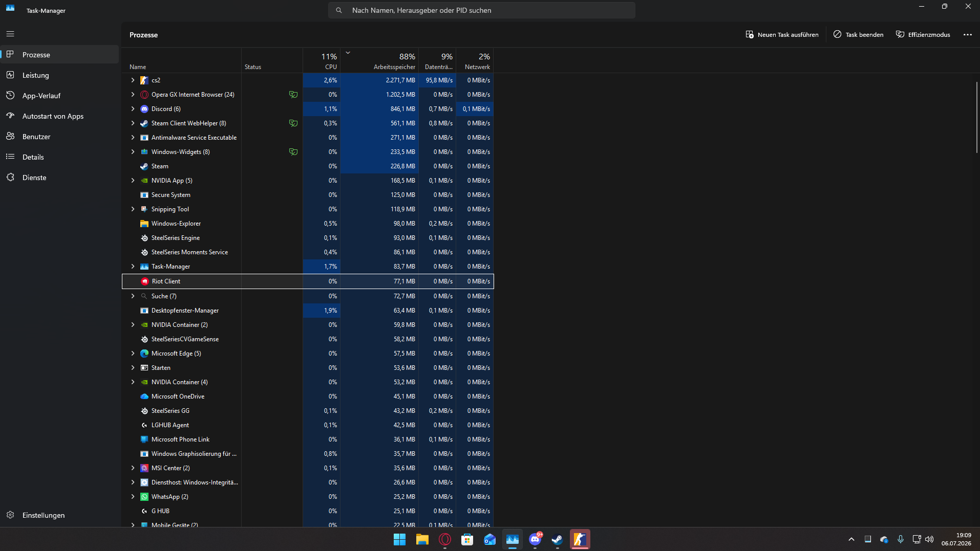Sort by Arbeitsspeicher column header
This screenshot has width=980, height=551.
[x=379, y=61]
